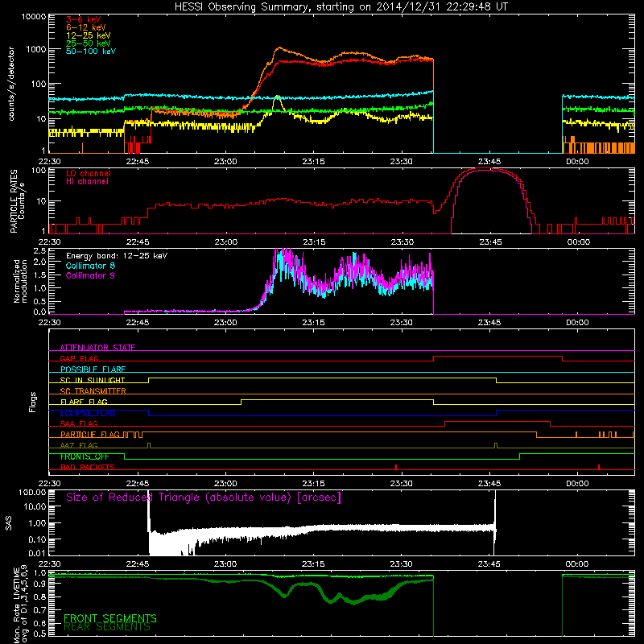The width and height of the screenshot is (644, 644).
Task: Select the Collimator 8 legend label
Action: coord(90,266)
